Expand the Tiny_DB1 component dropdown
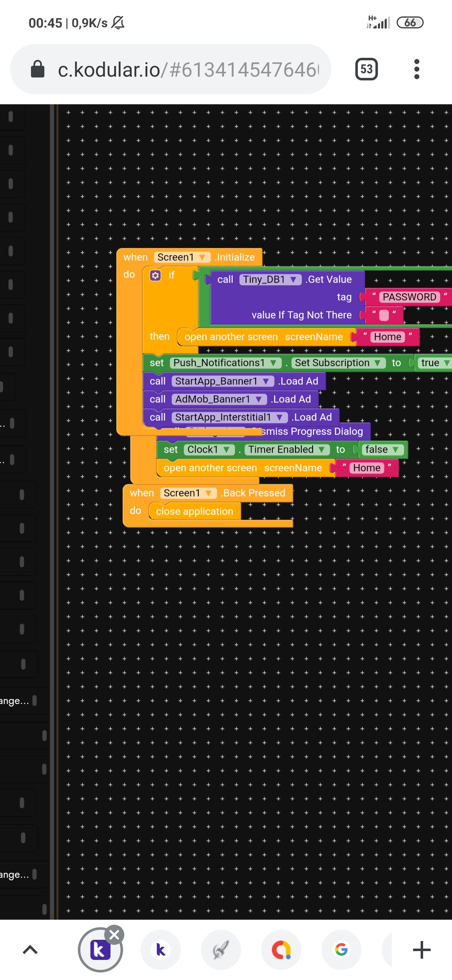Image resolution: width=452 pixels, height=980 pixels. pyautogui.click(x=270, y=279)
